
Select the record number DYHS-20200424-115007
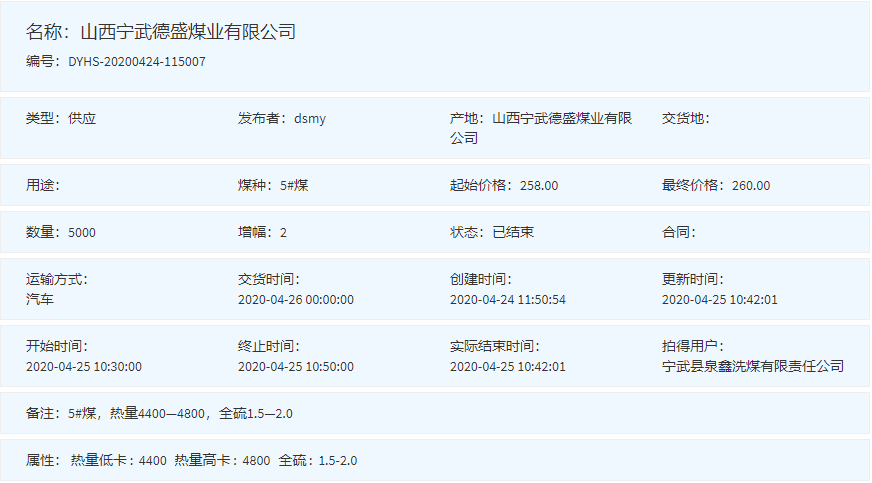pos(137,62)
